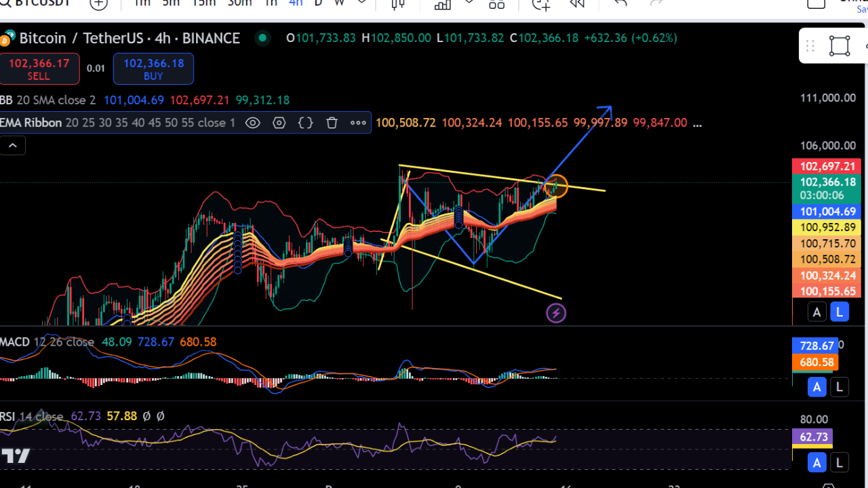Viewport: 868px width, 488px height.
Task: Open EMA Ribbon source code braces icon
Action: point(306,123)
